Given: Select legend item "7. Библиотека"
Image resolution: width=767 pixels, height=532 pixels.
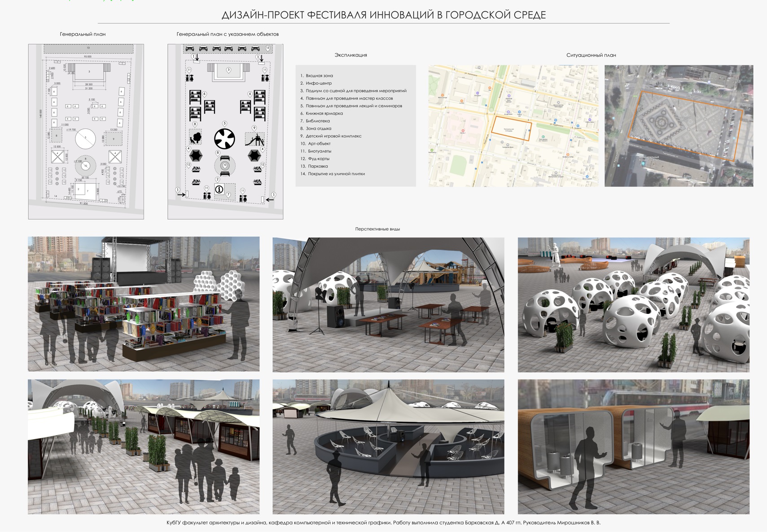Looking at the screenshot, I should 315,121.
